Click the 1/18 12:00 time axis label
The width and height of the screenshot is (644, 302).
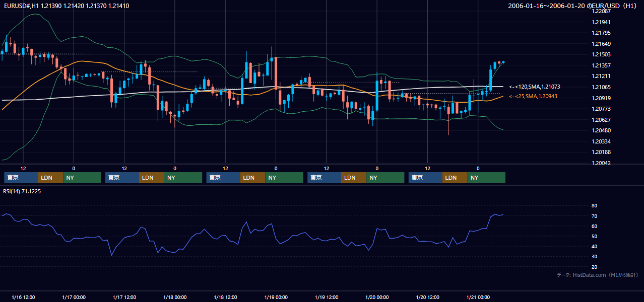(x=226, y=297)
